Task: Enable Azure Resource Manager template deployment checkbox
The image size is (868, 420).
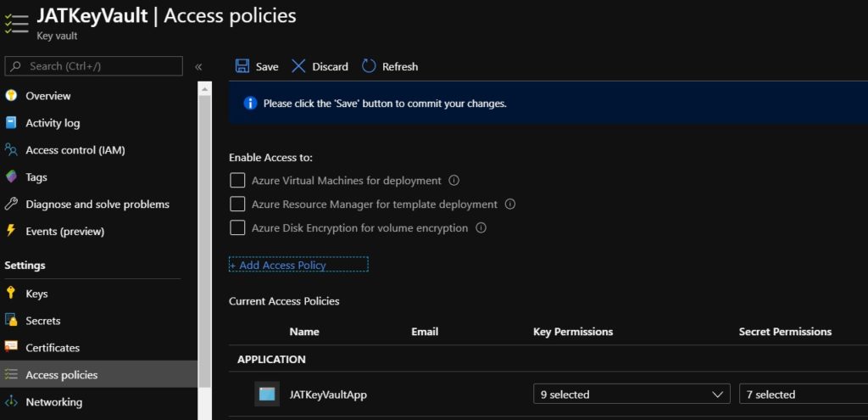Action: coord(237,204)
